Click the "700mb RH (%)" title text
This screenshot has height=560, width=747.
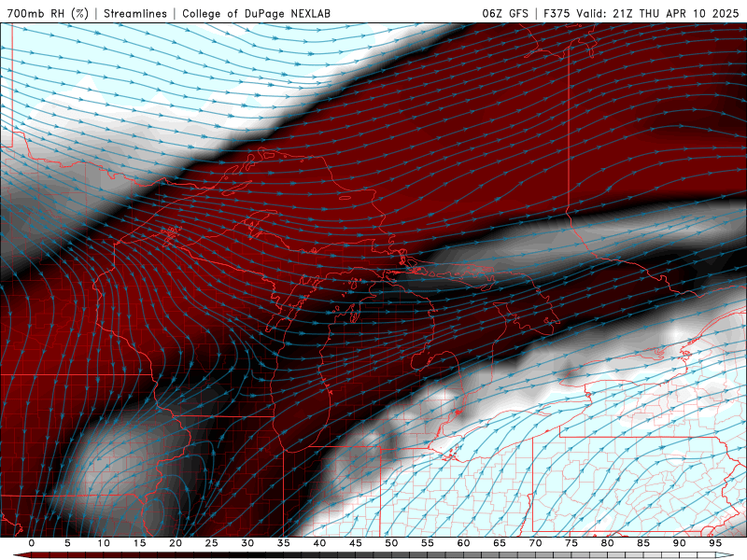[x=48, y=13]
